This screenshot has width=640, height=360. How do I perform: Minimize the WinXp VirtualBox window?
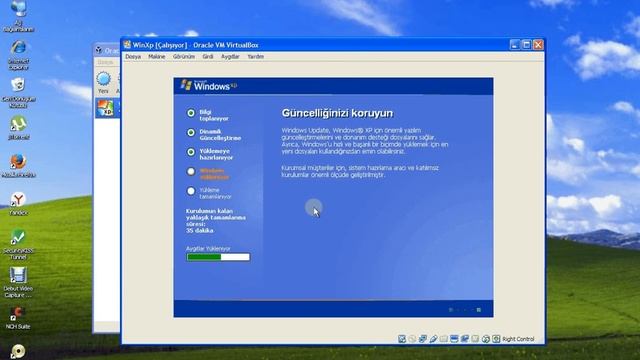tap(514, 44)
